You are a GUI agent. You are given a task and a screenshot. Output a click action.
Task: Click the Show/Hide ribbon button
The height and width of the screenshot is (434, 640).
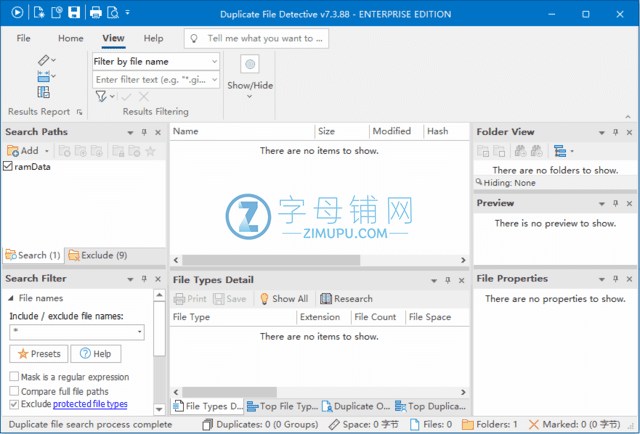(250, 72)
